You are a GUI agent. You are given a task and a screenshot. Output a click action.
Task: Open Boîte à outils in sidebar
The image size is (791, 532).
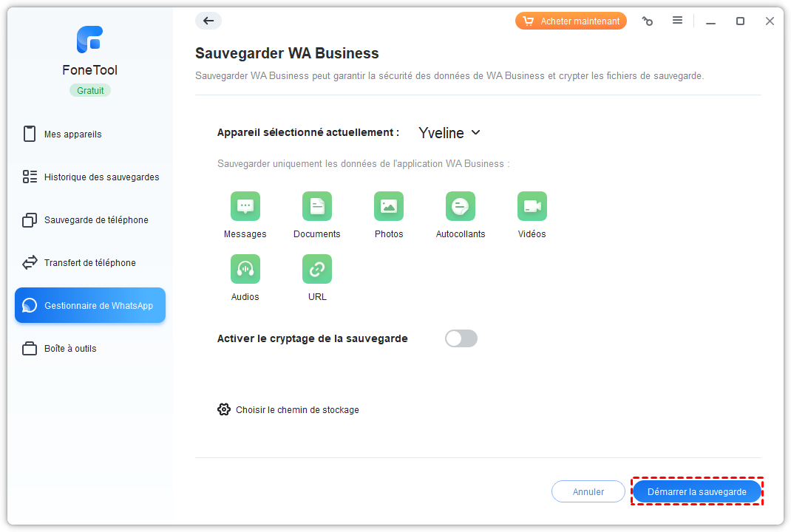pos(70,349)
